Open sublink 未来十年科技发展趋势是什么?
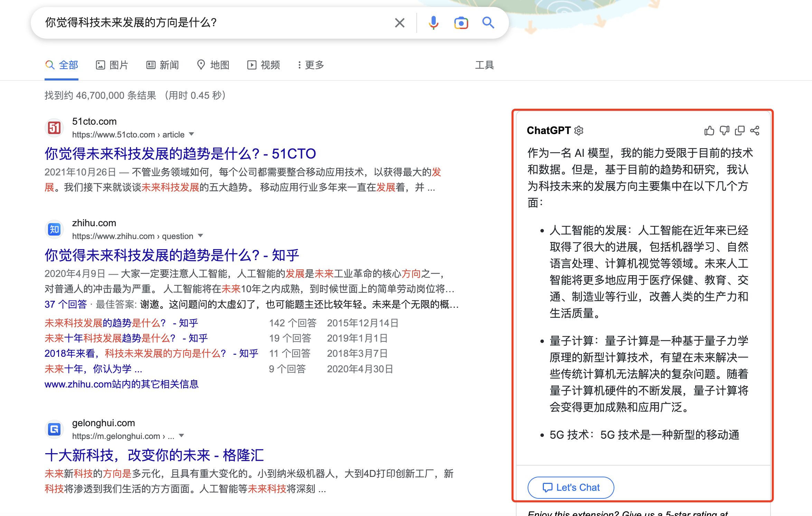Image resolution: width=812 pixels, height=516 pixels. point(126,338)
